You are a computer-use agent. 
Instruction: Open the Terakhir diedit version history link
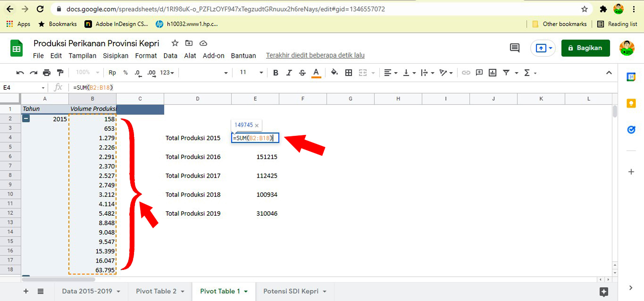(x=315, y=55)
